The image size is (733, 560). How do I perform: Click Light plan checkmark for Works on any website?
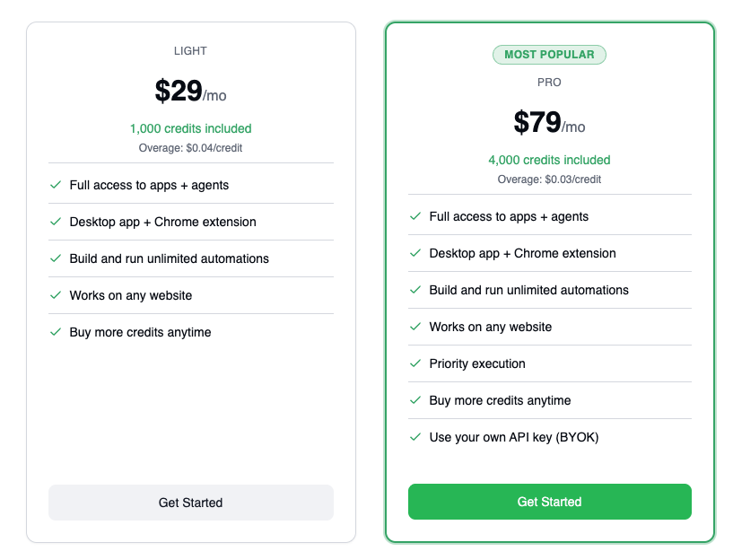coord(56,295)
